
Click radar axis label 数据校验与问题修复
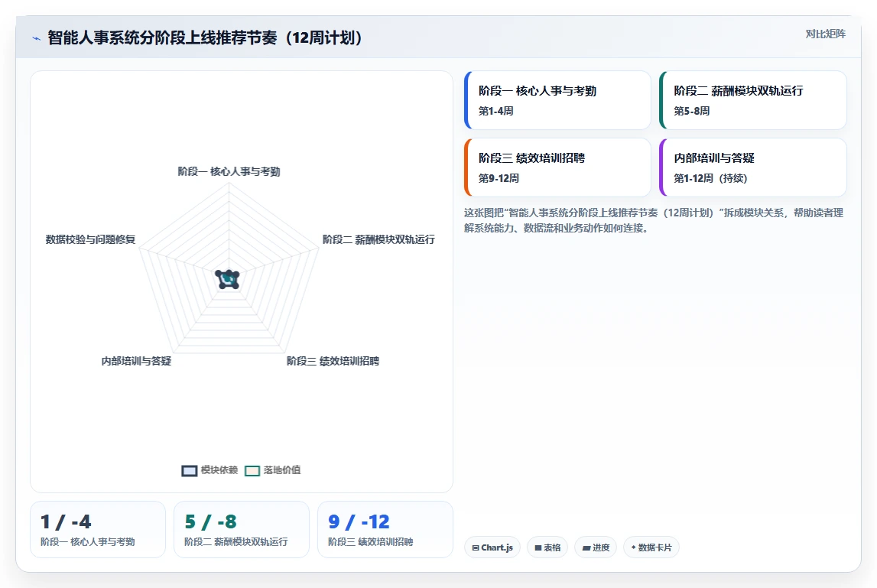pos(91,239)
